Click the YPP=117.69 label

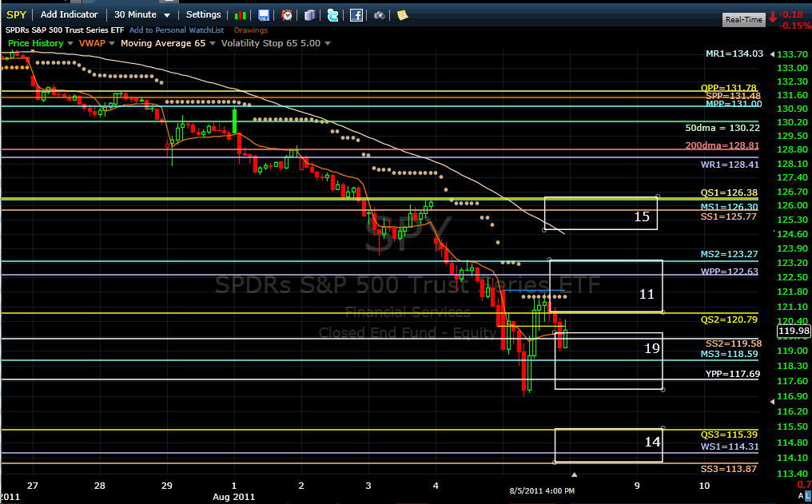733,374
